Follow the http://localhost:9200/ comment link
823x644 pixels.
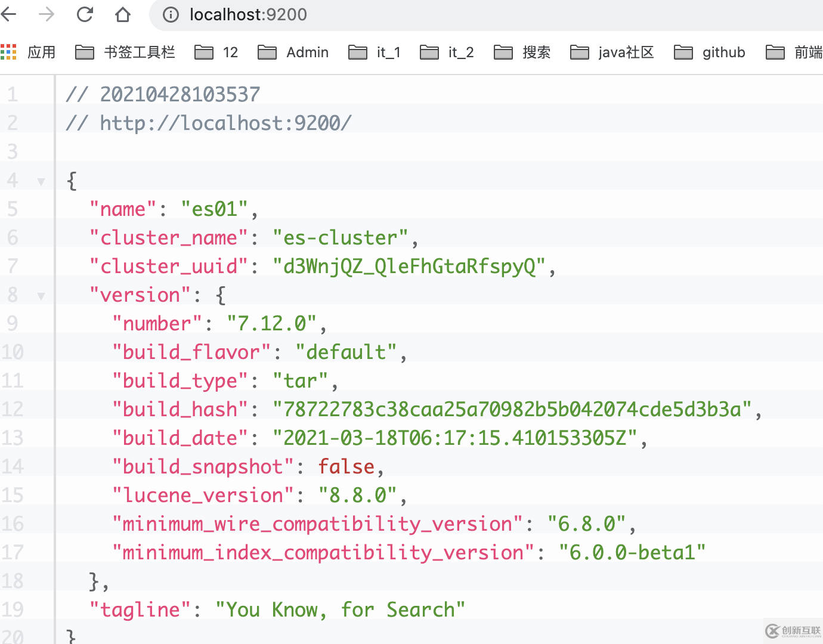click(x=225, y=123)
